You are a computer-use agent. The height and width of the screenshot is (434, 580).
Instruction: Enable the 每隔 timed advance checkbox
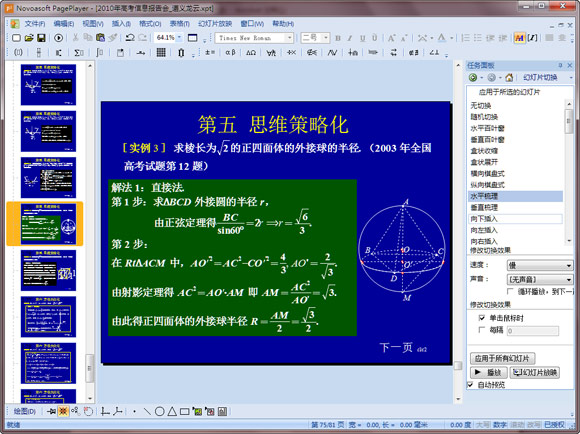[482, 329]
